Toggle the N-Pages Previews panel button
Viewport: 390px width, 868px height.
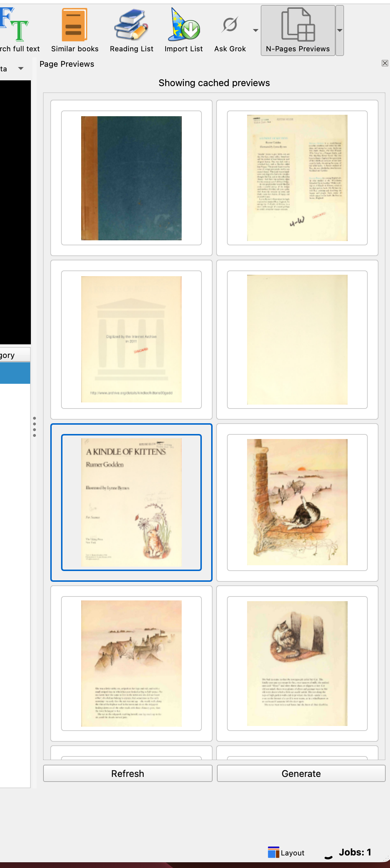point(298,30)
